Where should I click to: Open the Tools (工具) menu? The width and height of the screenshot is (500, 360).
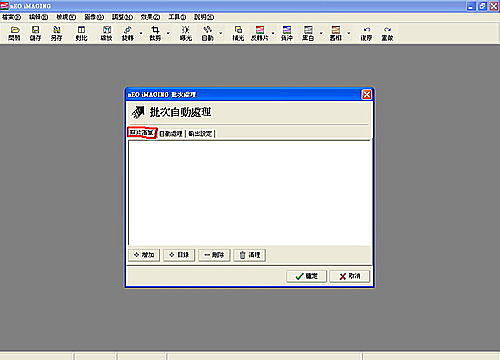[x=177, y=17]
